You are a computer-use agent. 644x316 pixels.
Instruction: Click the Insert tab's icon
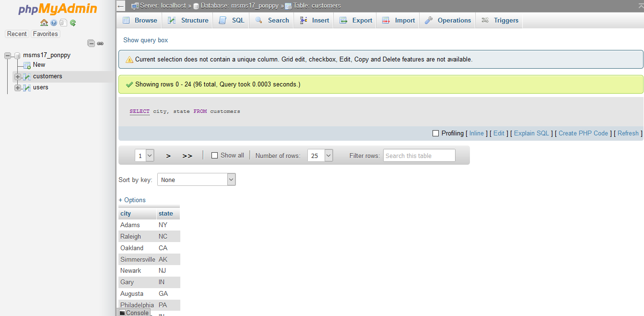coord(303,20)
